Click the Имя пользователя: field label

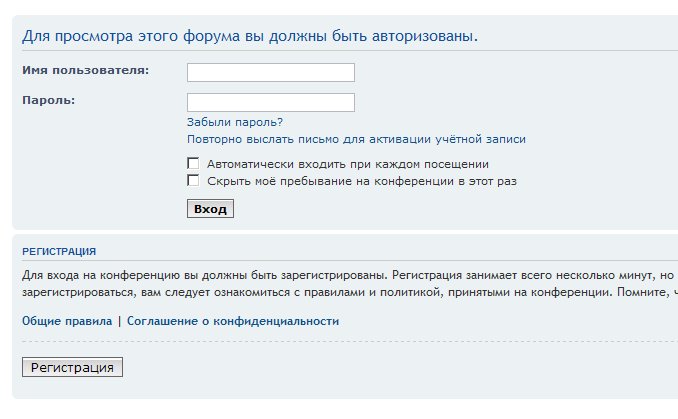[84, 70]
